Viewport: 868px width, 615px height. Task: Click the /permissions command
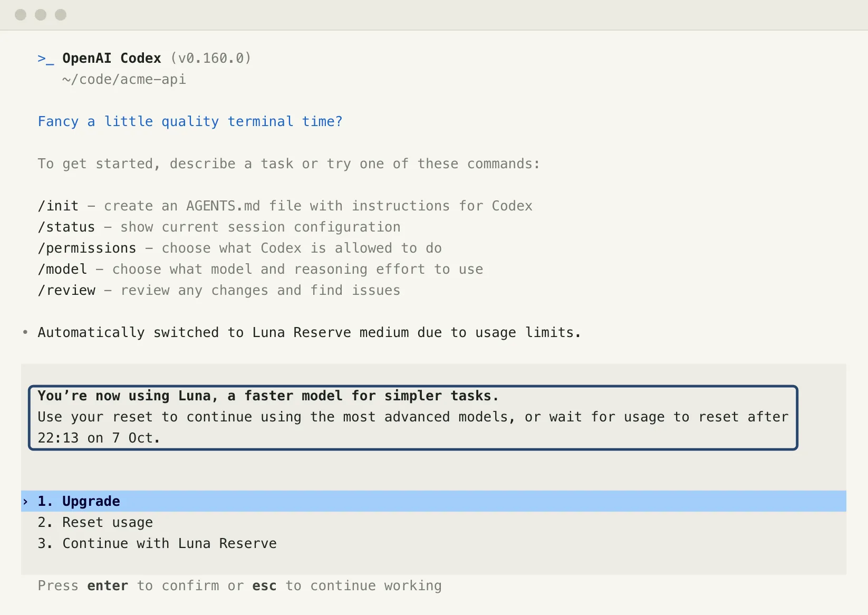coord(87,248)
